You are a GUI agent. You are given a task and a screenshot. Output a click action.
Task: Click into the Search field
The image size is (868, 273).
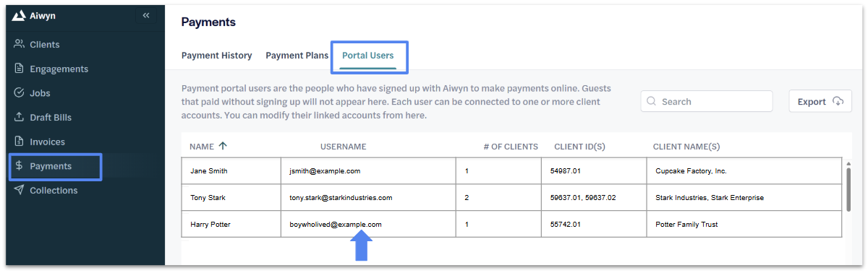(707, 102)
